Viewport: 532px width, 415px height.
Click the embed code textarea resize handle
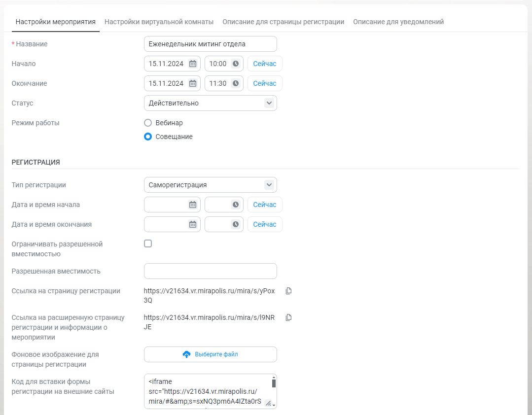click(x=268, y=403)
